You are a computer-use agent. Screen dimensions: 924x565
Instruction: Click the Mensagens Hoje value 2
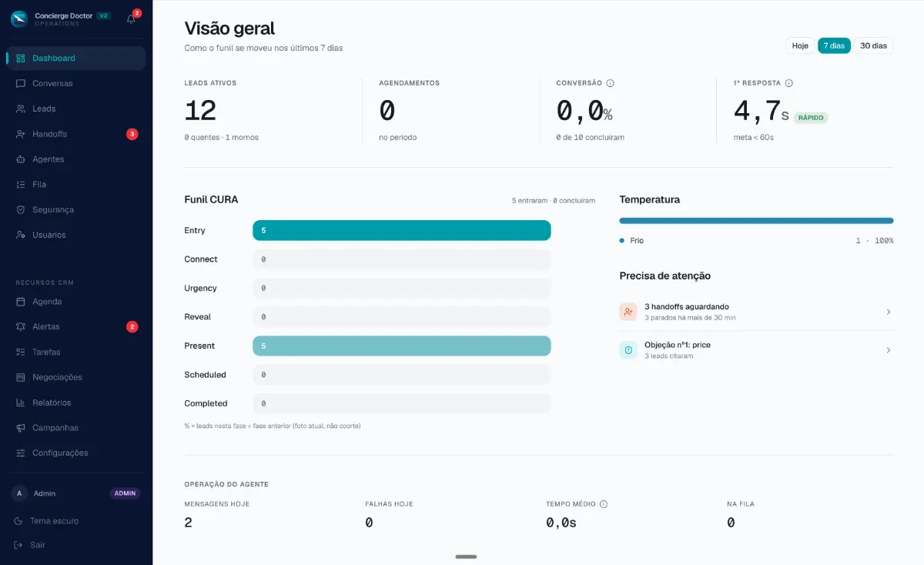point(189,523)
